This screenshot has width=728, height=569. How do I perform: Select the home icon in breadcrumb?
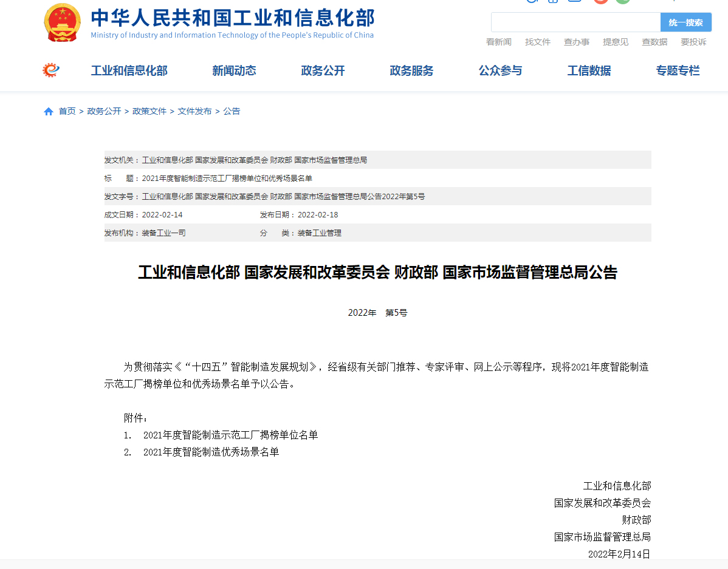(48, 111)
